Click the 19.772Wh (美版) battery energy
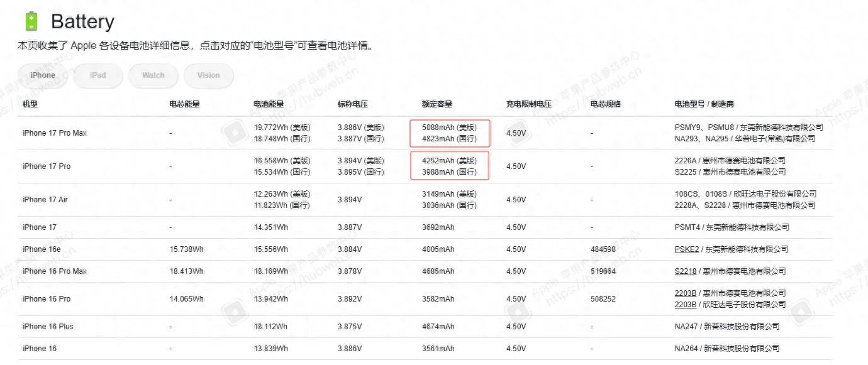 pyautogui.click(x=282, y=128)
